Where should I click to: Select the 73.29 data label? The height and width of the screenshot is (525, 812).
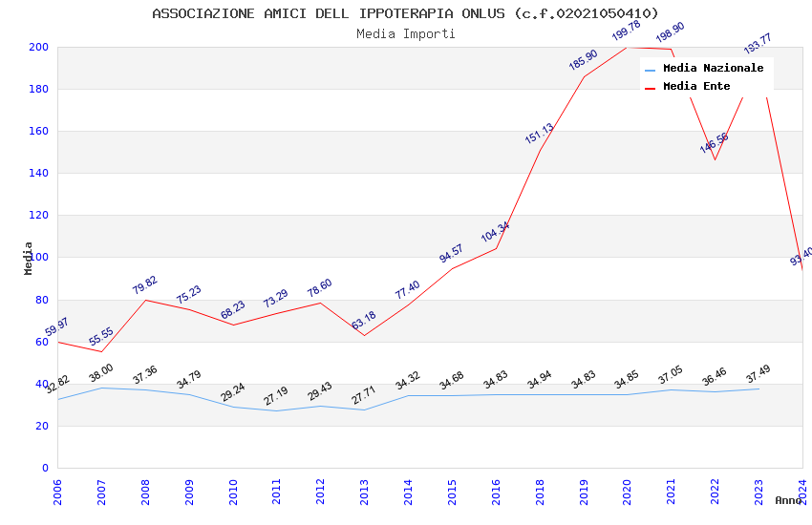(x=275, y=299)
